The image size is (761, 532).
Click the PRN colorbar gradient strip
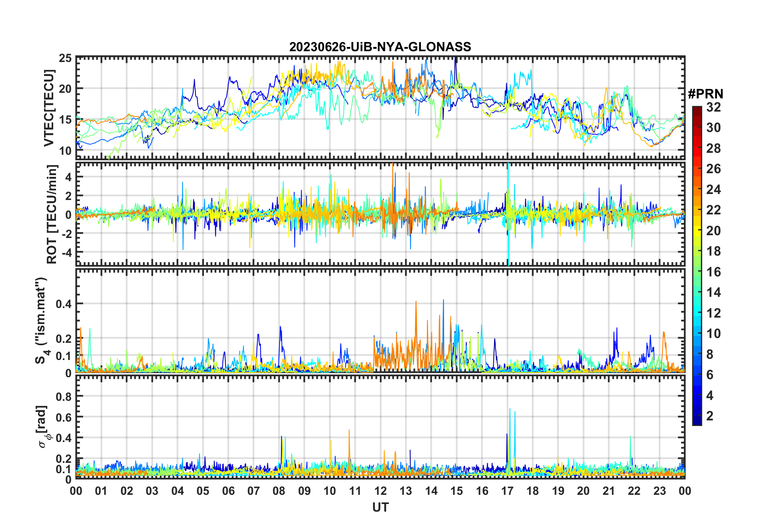(x=697, y=266)
